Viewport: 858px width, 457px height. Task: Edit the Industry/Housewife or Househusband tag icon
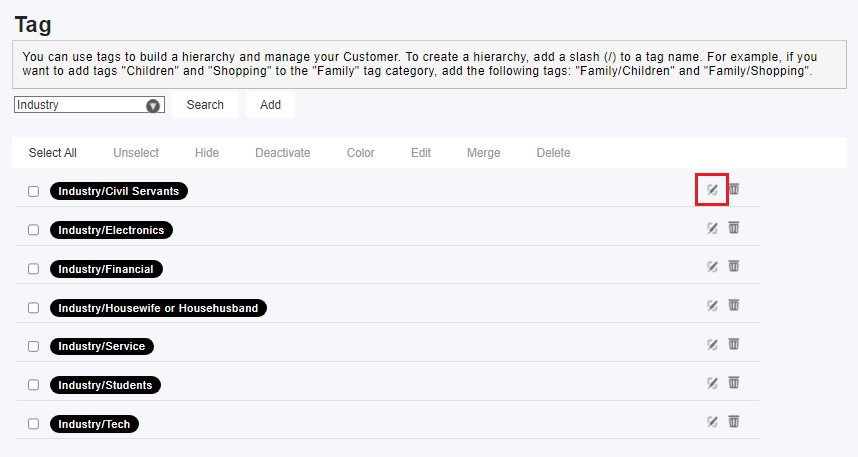coord(711,305)
